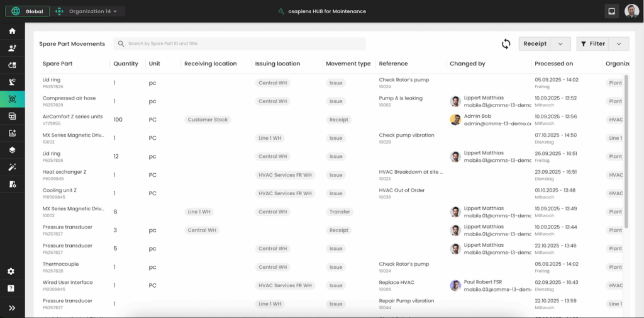Expand the Receipt button dropdown arrow
Viewport: 644px width, 318px height.
tap(560, 43)
